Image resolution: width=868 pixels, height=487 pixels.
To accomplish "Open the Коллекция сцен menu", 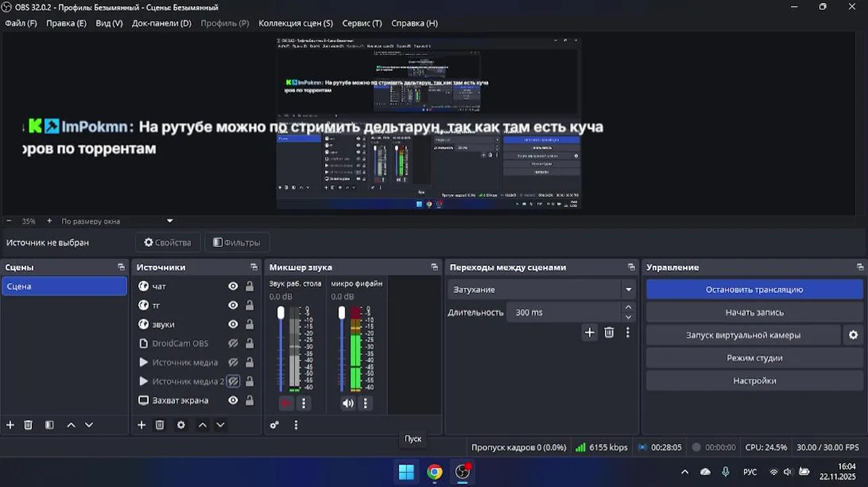I will click(x=295, y=23).
